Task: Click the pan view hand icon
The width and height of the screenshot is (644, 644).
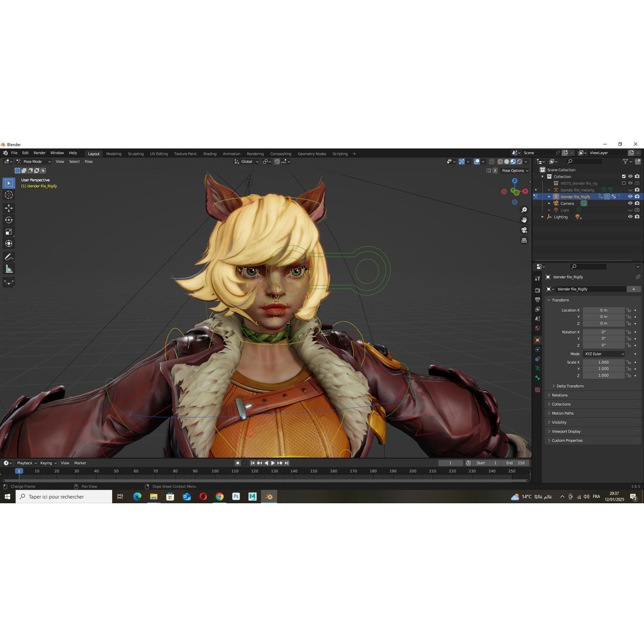Action: click(x=524, y=219)
